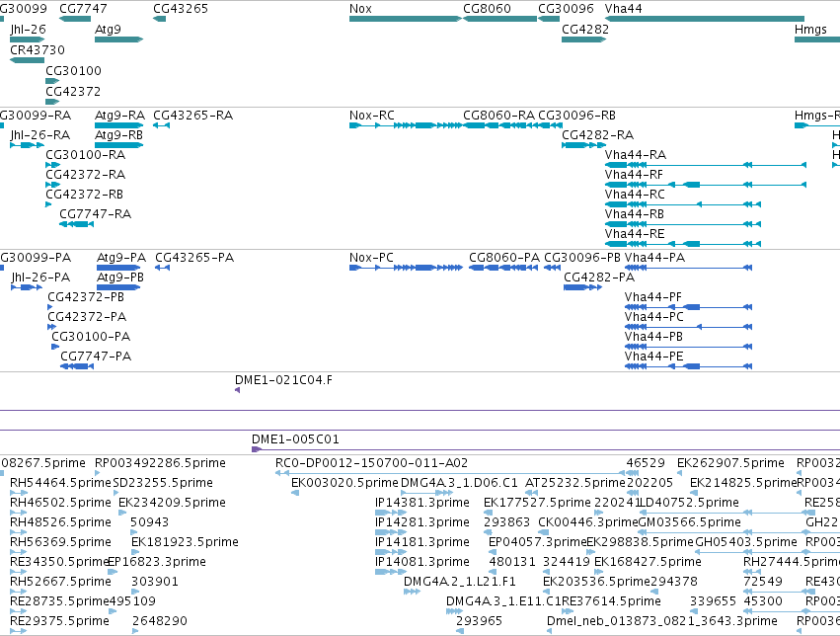
Task: Select the CG4282-PA protein label
Action: click(599, 278)
